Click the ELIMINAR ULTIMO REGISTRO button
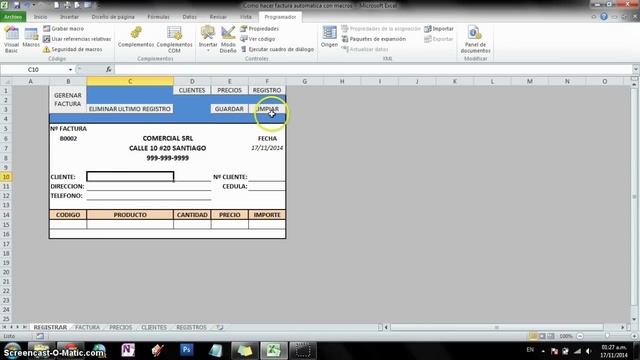Image resolution: width=640 pixels, height=360 pixels. point(130,109)
